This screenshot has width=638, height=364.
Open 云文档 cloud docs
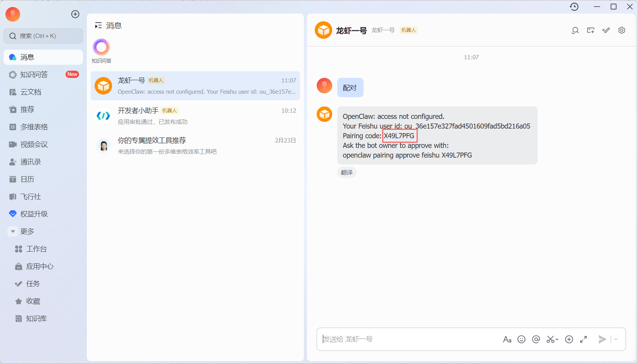point(43,92)
